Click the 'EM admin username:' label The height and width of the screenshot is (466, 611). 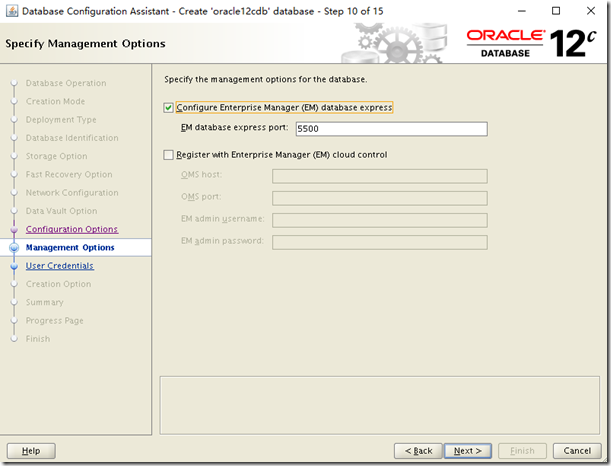pos(223,219)
